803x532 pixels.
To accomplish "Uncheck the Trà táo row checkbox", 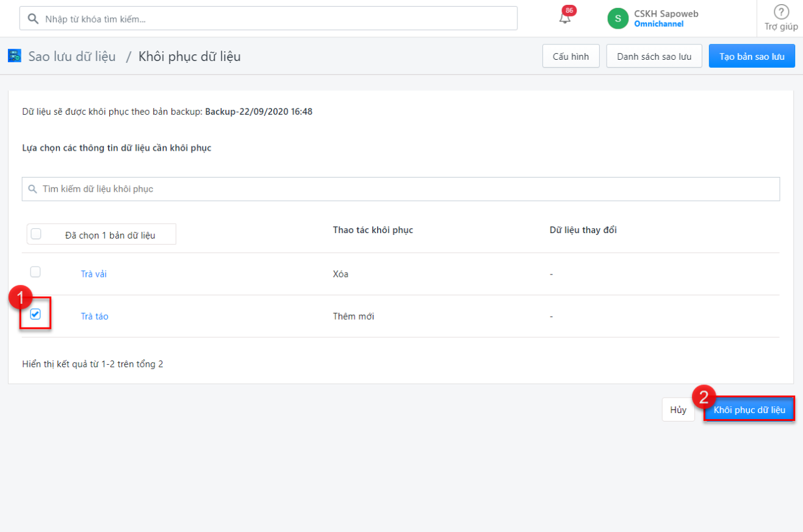I will pos(35,314).
